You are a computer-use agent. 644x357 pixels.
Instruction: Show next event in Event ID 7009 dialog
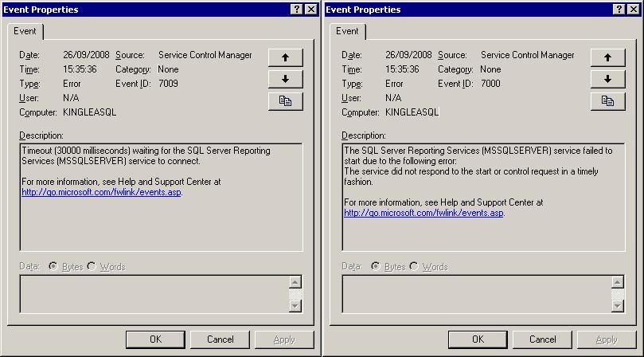click(x=286, y=79)
